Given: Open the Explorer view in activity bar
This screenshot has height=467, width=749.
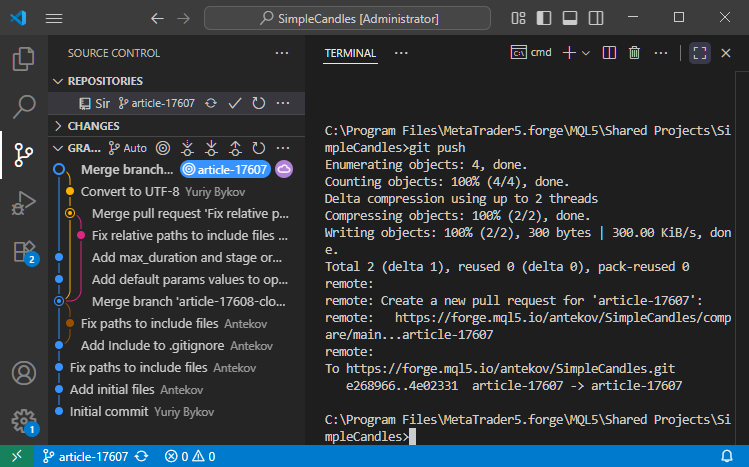Looking at the screenshot, I should point(23,59).
